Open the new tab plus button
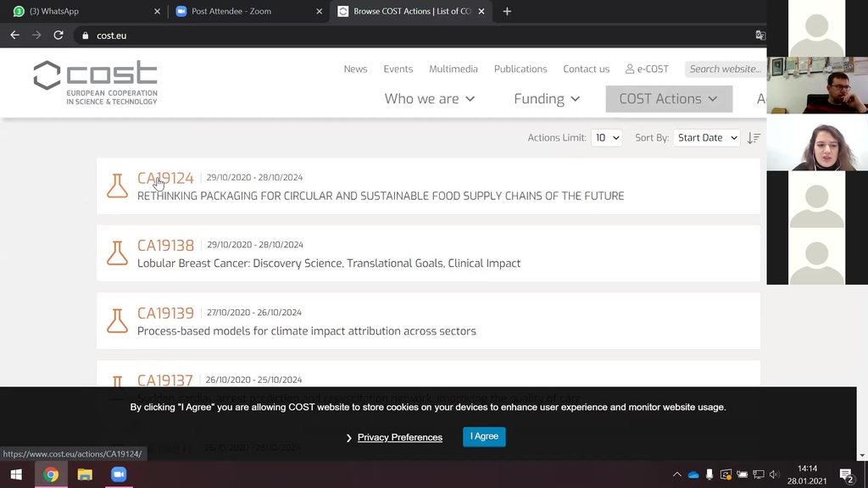868x488 pixels. 507,12
